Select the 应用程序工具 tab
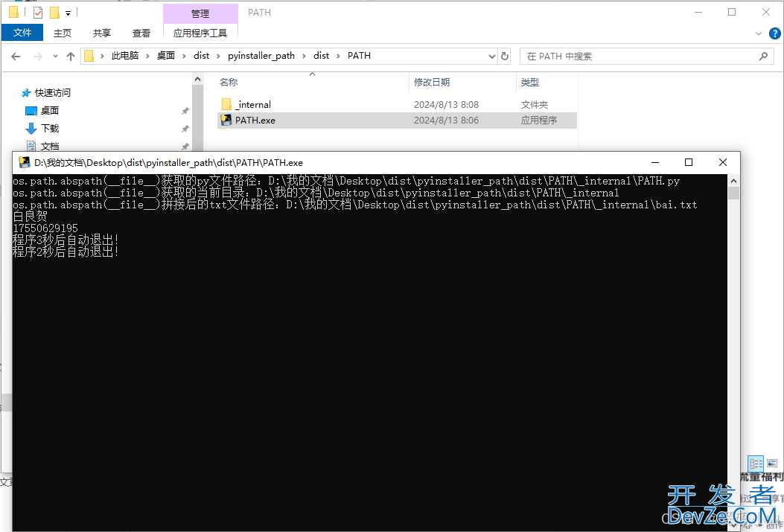Viewport: 784px width, 532px height. point(200,33)
